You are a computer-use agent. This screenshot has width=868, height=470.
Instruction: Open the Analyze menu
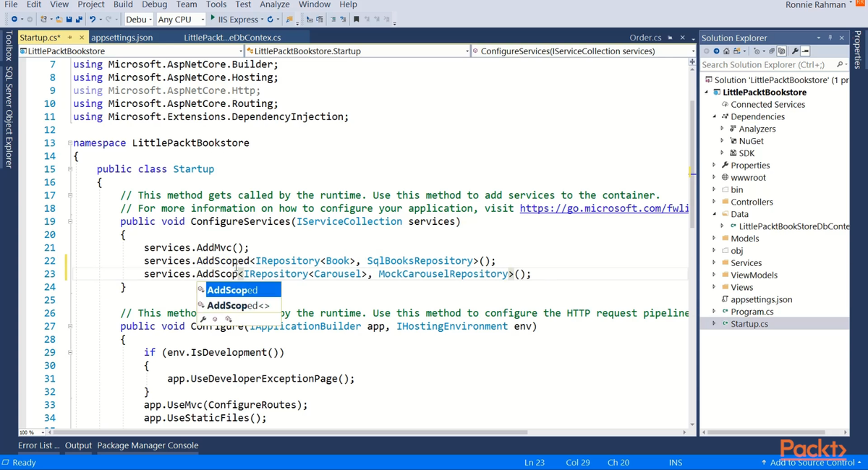(x=274, y=4)
